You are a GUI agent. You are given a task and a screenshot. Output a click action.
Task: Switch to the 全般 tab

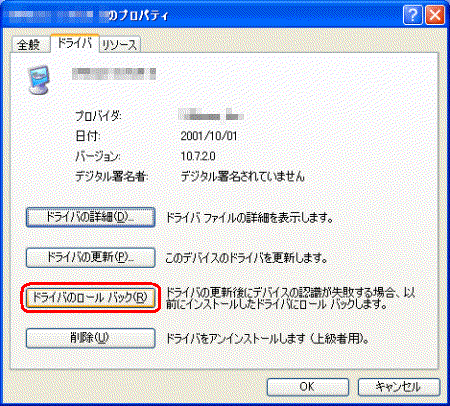[29, 45]
